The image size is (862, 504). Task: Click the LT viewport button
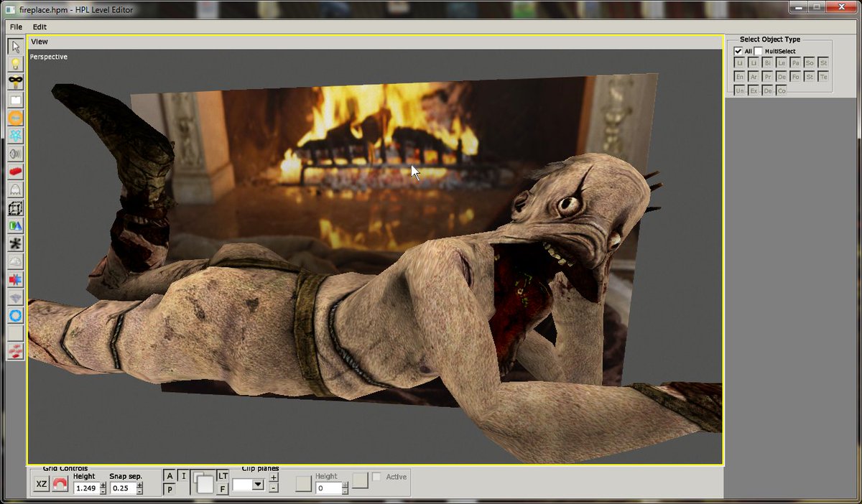[x=223, y=475]
